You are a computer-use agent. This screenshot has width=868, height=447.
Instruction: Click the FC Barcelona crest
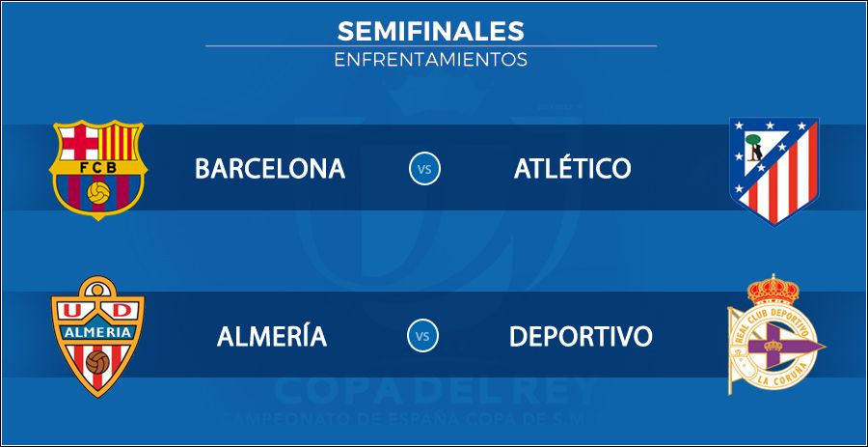click(98, 170)
